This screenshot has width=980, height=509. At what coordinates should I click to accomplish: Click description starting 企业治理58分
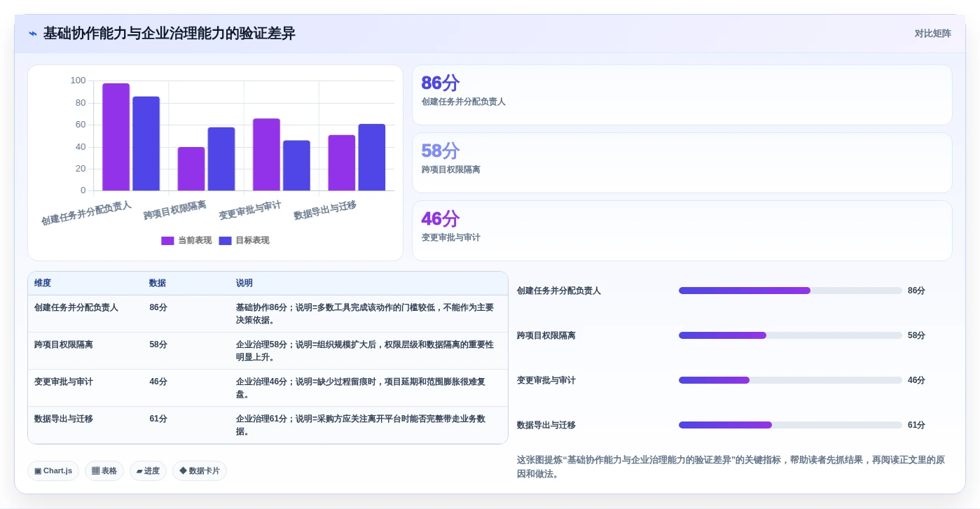(x=365, y=351)
